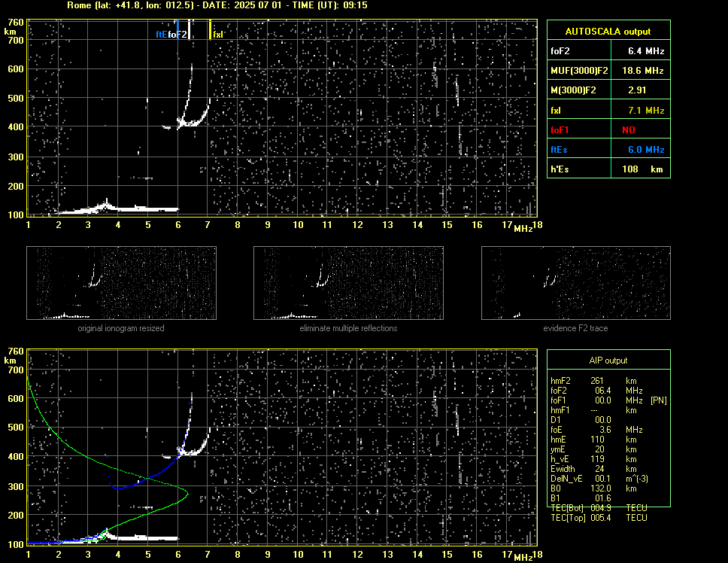728x563 pixels.
Task: Click the hmF2 261 km row
Action: click(x=593, y=381)
